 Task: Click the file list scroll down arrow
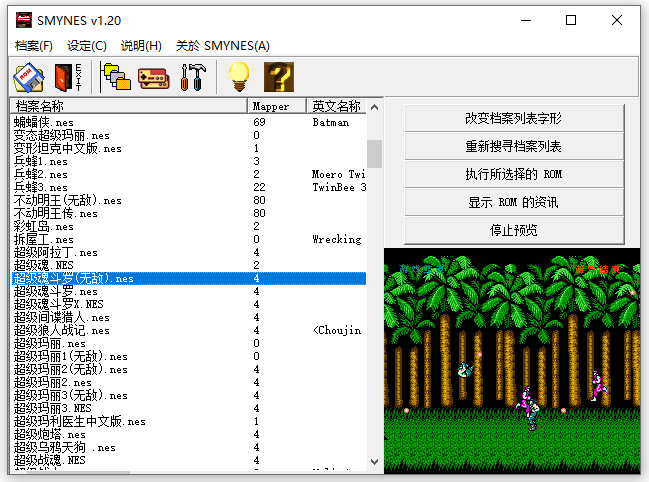pyautogui.click(x=375, y=462)
